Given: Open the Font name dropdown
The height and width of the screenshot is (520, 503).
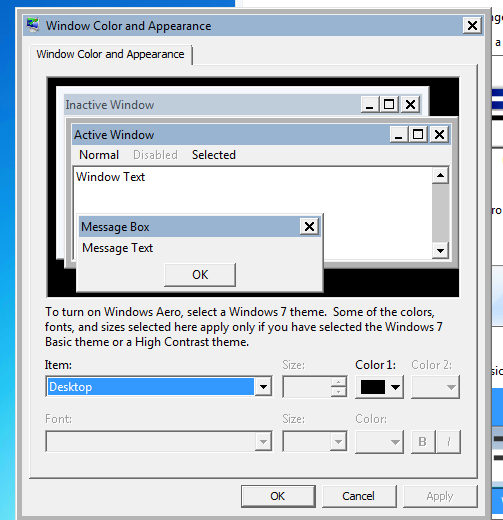Looking at the screenshot, I should [159, 442].
